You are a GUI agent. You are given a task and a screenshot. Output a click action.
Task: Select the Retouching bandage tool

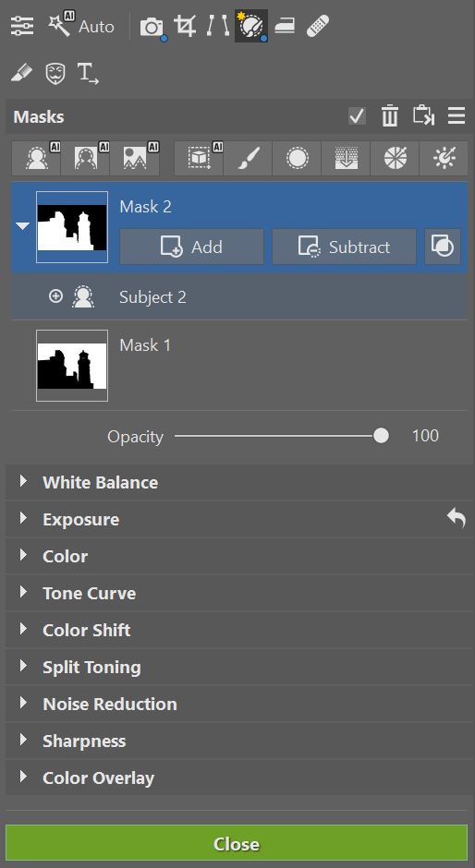click(x=318, y=26)
